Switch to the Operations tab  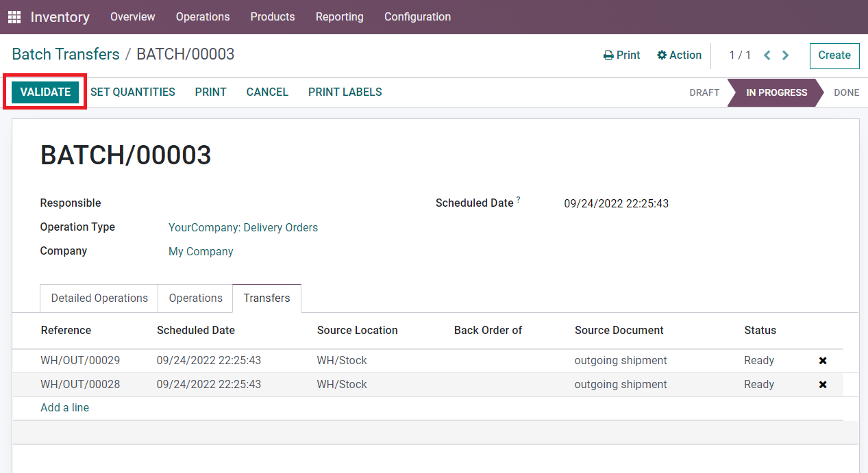pos(195,298)
